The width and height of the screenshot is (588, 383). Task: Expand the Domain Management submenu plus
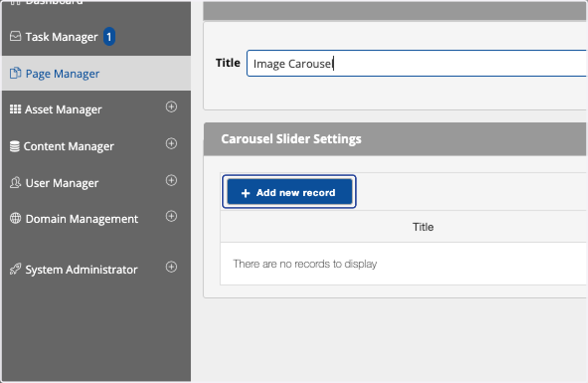click(171, 216)
